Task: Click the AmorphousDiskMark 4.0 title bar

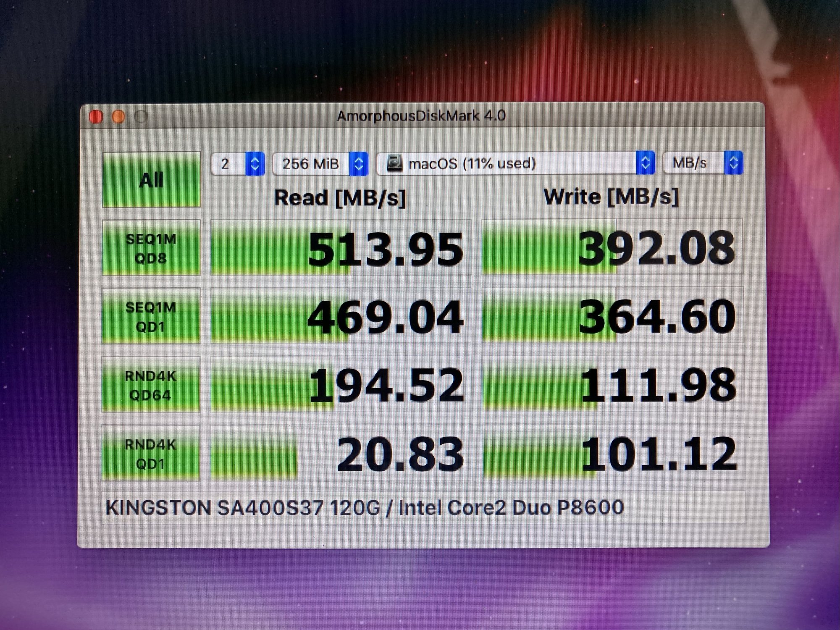Action: pyautogui.click(x=421, y=116)
